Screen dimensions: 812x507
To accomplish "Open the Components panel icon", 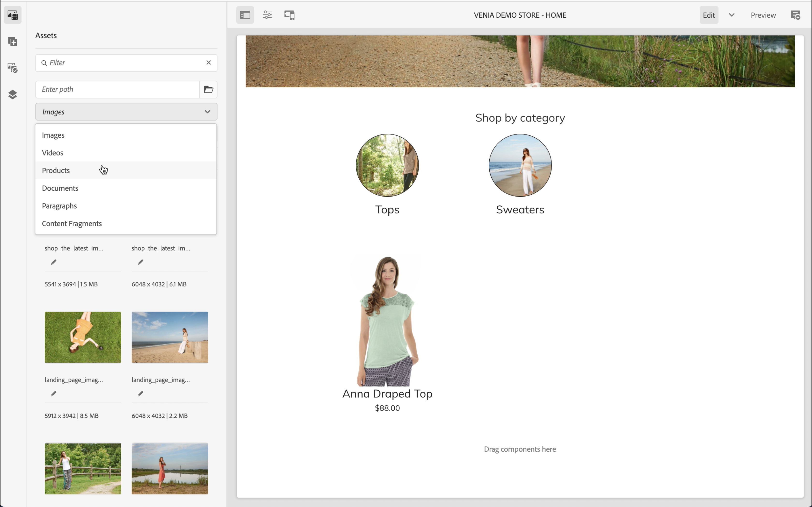I will pos(12,42).
